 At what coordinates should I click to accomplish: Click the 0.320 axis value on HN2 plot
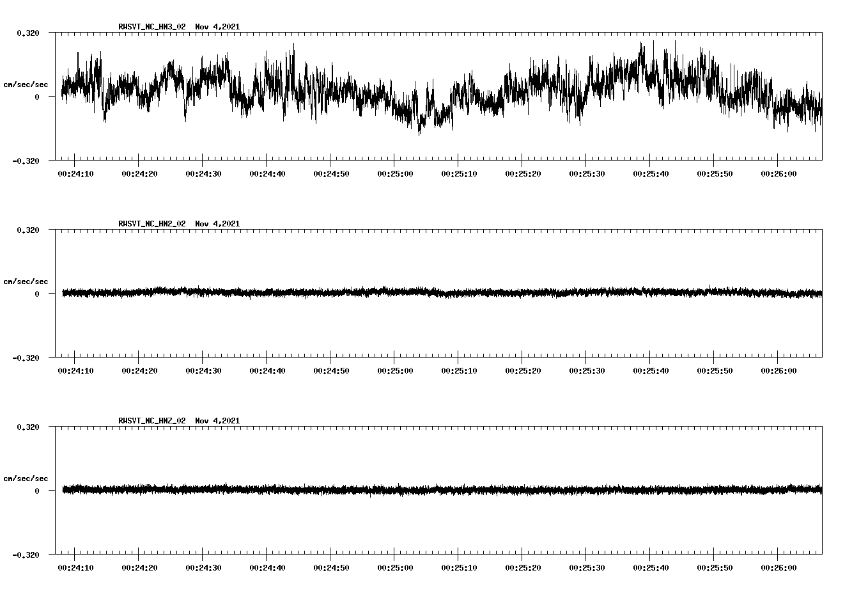pyautogui.click(x=28, y=230)
